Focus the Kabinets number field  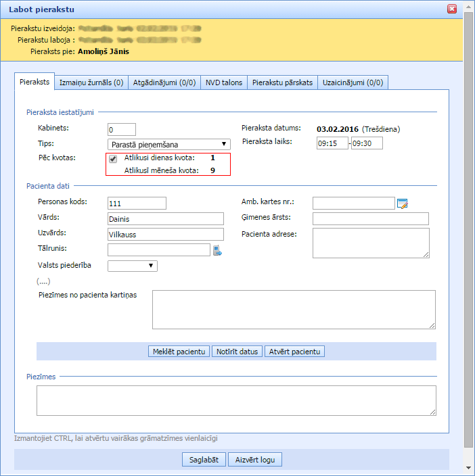(x=122, y=129)
